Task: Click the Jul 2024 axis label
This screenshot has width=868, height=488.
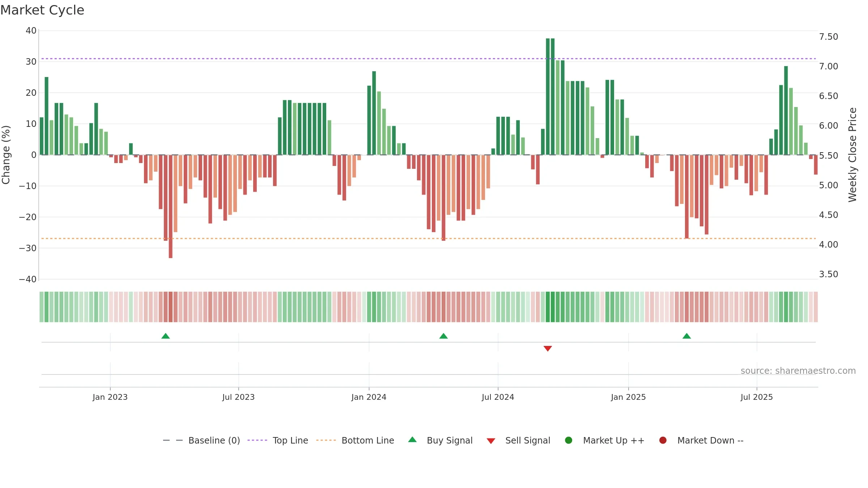Action: pos(498,397)
